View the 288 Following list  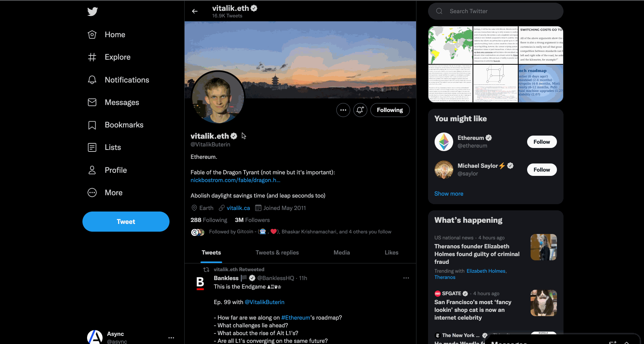click(209, 220)
